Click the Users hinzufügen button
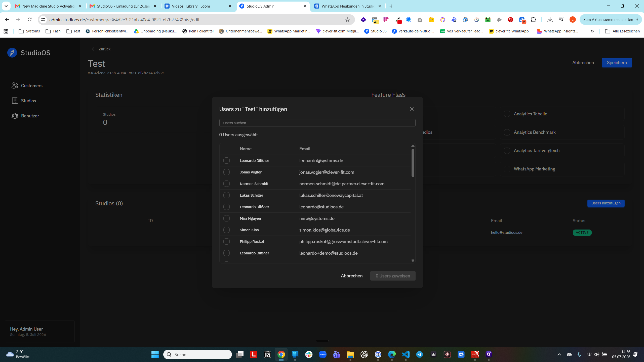The height and width of the screenshot is (362, 644). pos(606,203)
